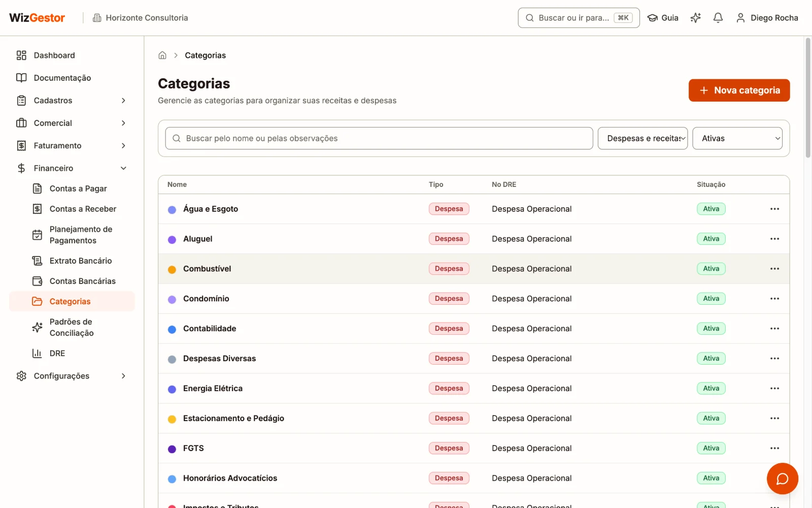Open row actions for Combustível
Screen dimensions: 812x508
[x=774, y=269]
